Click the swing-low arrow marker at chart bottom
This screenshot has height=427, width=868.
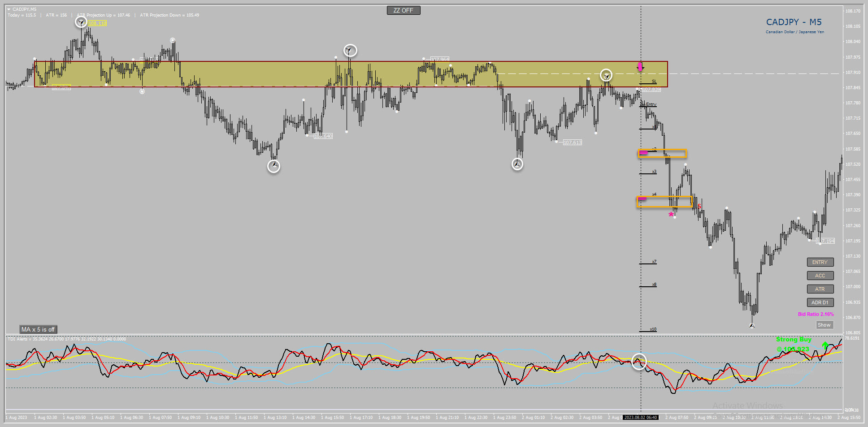[752, 326]
